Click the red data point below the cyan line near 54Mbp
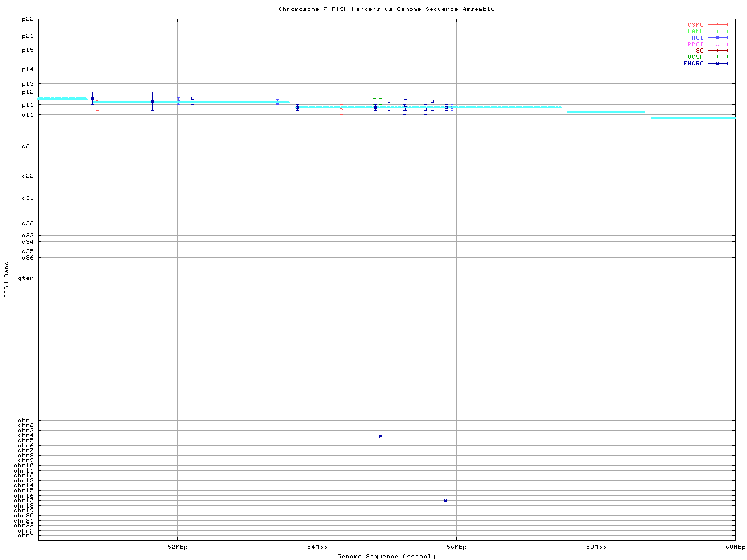This screenshot has width=747, height=560. click(x=341, y=110)
